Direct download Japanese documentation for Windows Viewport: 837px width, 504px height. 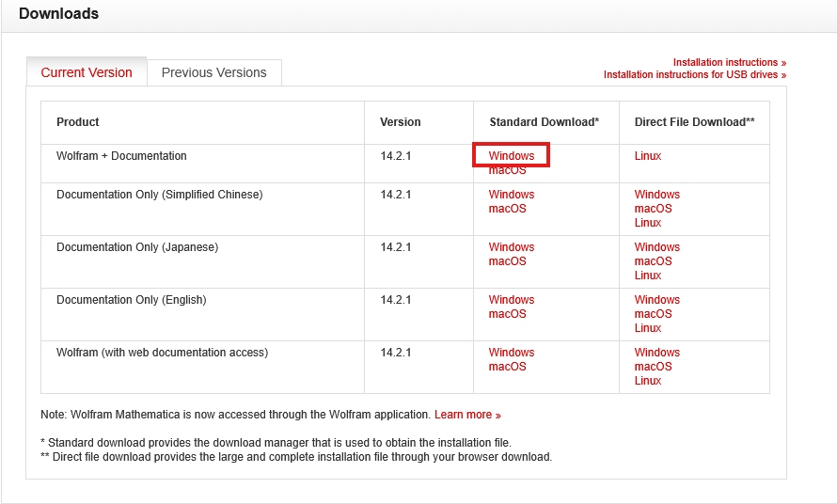click(657, 247)
